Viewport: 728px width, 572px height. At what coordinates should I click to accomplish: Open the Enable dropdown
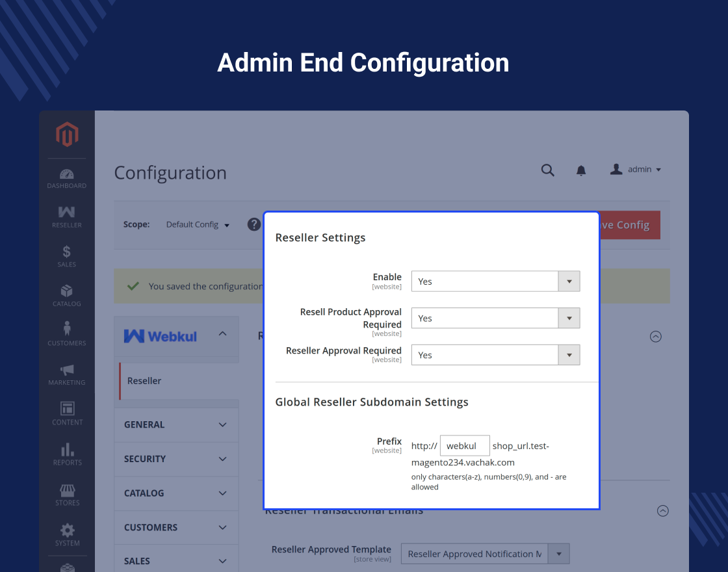pyautogui.click(x=495, y=281)
